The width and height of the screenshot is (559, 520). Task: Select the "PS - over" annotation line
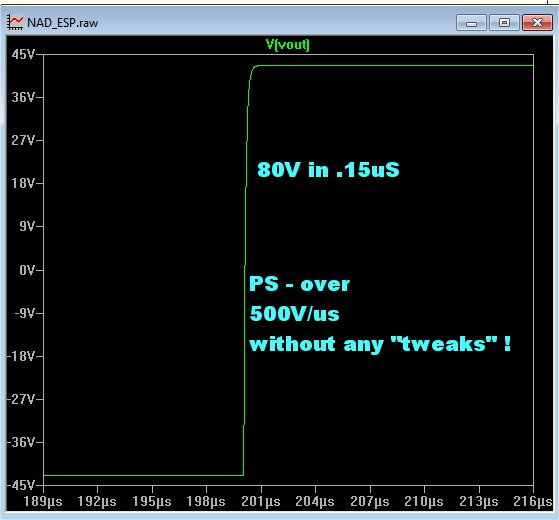[x=299, y=284]
